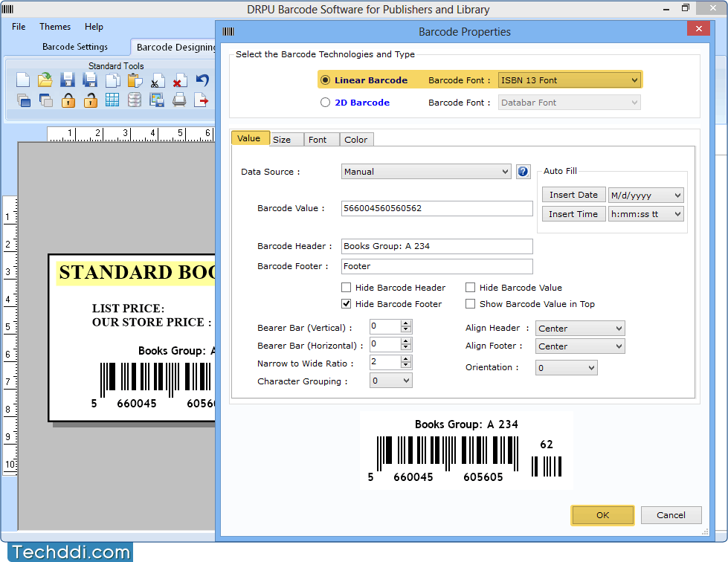Enable Show Barcode Value in Top

coord(470,304)
